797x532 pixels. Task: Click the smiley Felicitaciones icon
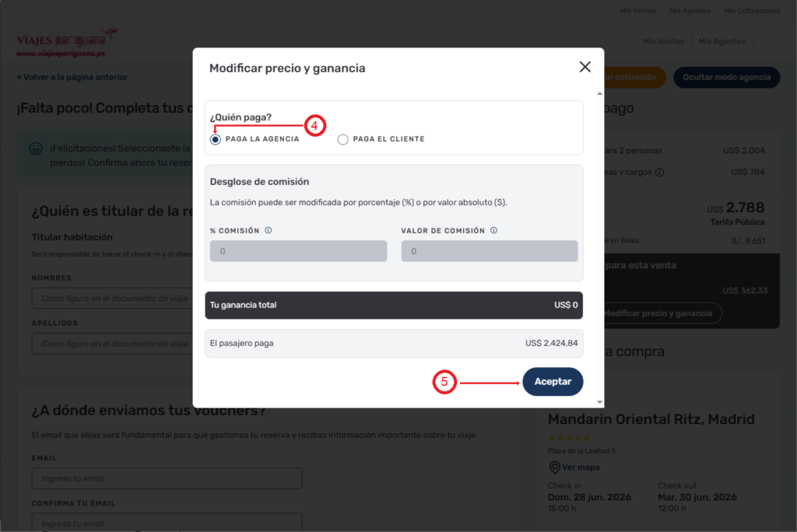[x=36, y=149]
